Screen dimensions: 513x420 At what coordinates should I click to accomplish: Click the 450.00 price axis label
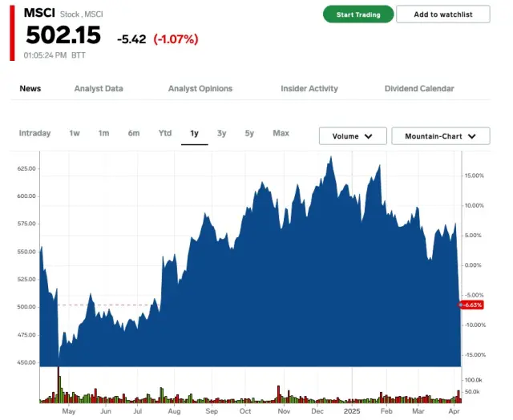coord(26,362)
